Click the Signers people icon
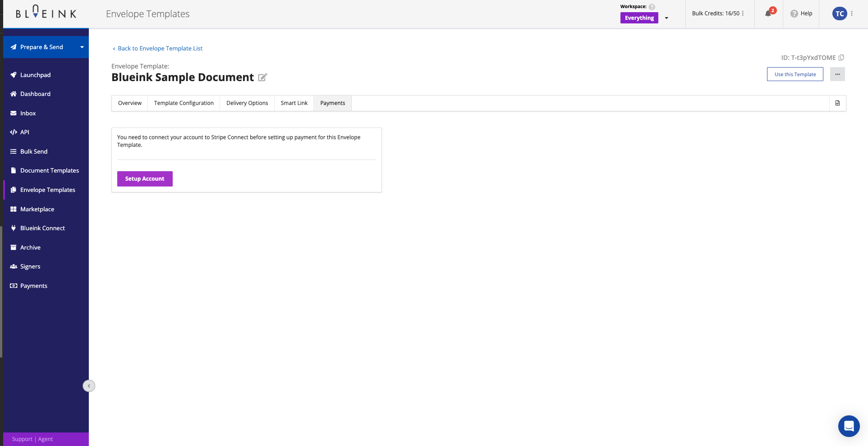The height and width of the screenshot is (446, 868). 14,266
